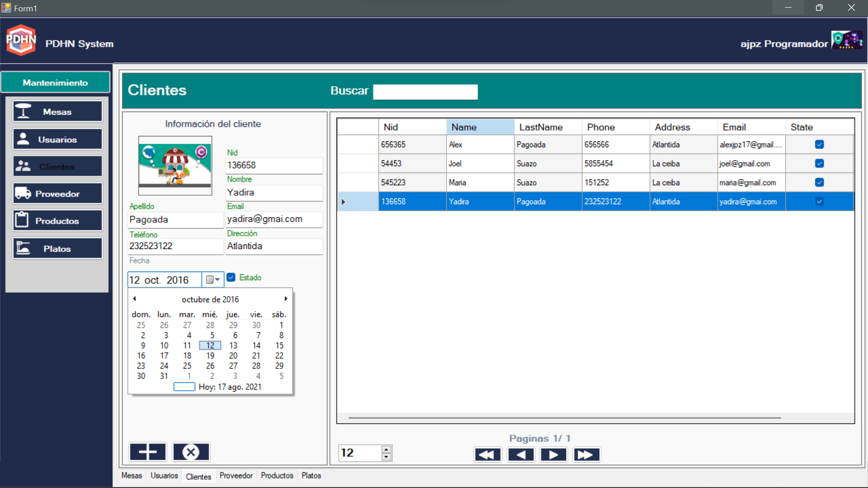Go to previous month in the calendar
Viewport: 868px width, 488px height.
tap(134, 299)
